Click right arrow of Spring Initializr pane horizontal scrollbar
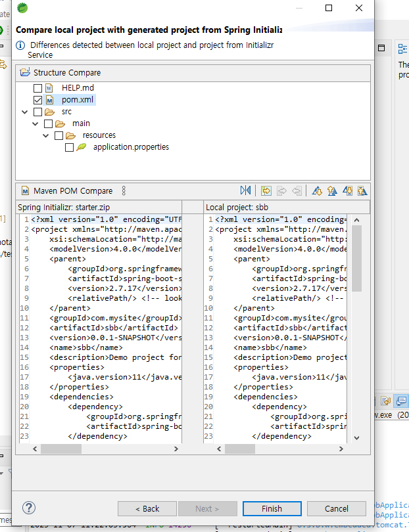 176,449
